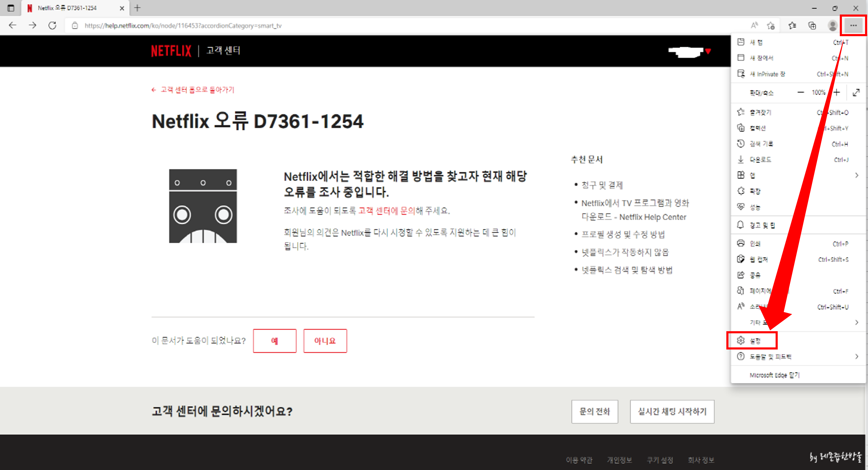Zoom in with plus button in menu
Viewport: 868px width, 470px height.
coord(837,92)
